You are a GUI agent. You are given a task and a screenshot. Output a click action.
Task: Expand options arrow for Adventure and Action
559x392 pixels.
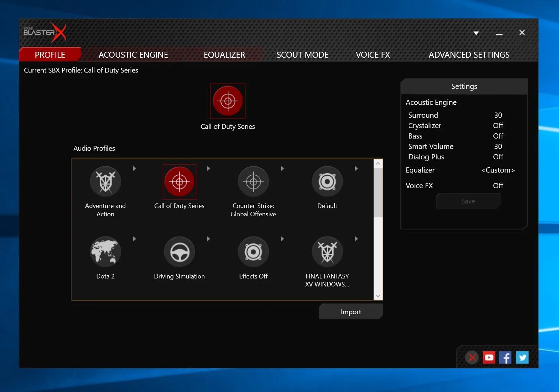click(134, 168)
